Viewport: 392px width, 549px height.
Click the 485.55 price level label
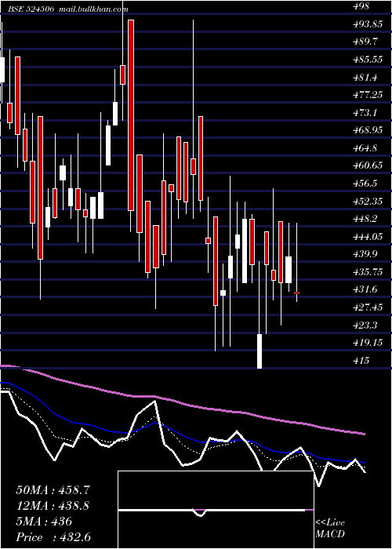coord(368,60)
